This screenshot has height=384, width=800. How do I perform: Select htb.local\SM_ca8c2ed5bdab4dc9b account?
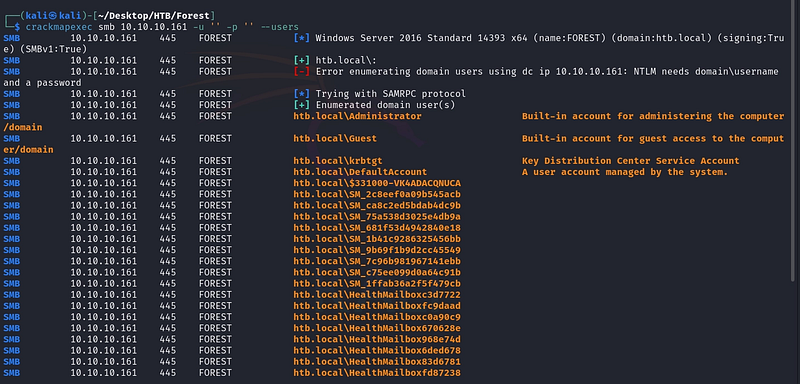[x=377, y=206]
